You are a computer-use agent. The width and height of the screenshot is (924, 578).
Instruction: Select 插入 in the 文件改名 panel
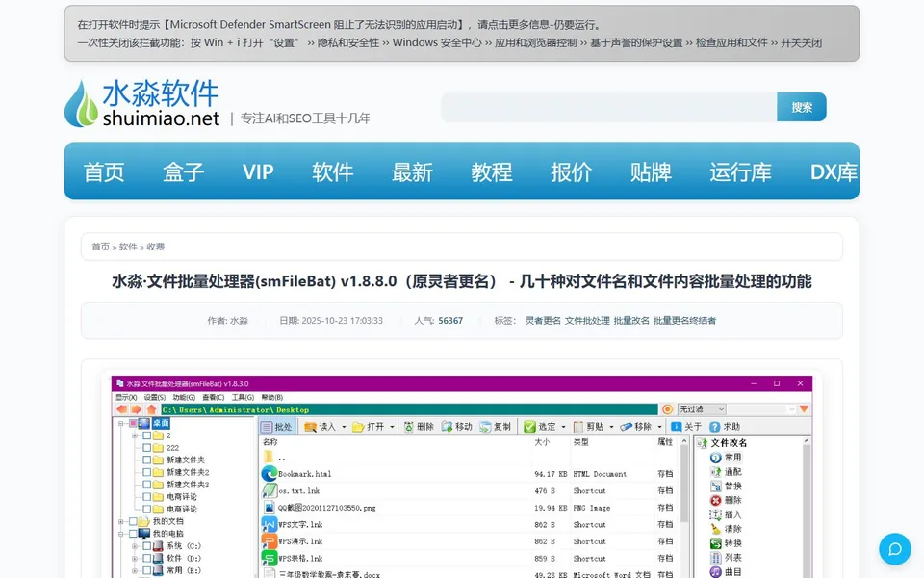click(x=726, y=514)
